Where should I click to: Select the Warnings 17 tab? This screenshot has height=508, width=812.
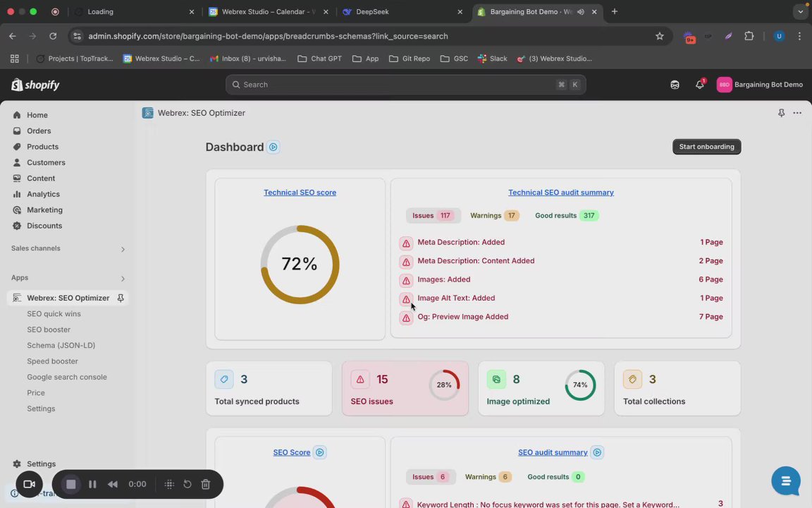[x=494, y=216]
